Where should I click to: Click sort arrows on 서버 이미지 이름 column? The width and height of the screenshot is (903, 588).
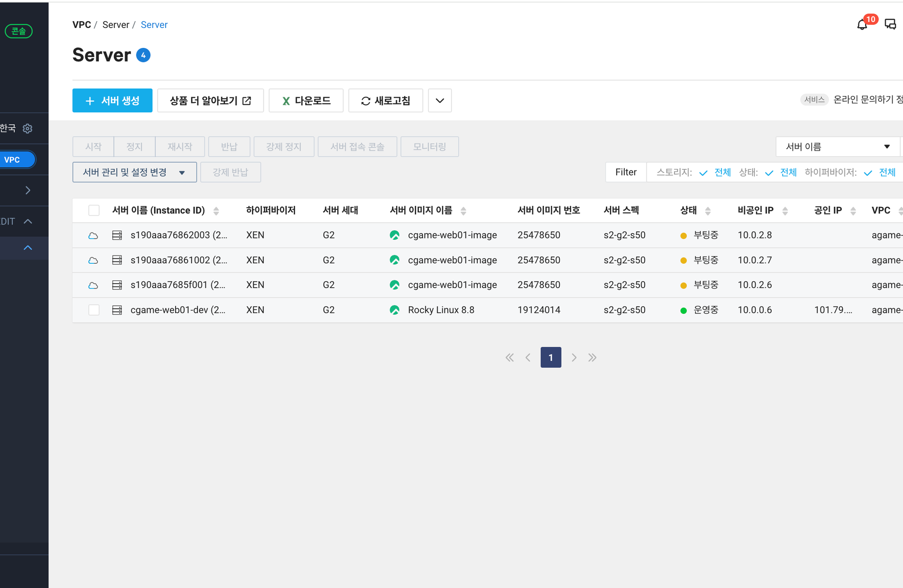(463, 210)
